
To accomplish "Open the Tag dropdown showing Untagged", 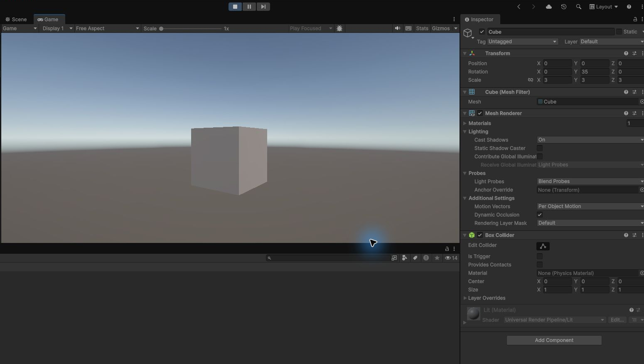I will pos(523,42).
